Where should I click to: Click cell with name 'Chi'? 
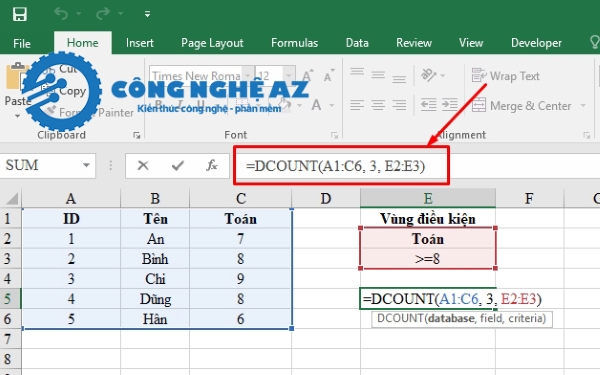coord(155,279)
